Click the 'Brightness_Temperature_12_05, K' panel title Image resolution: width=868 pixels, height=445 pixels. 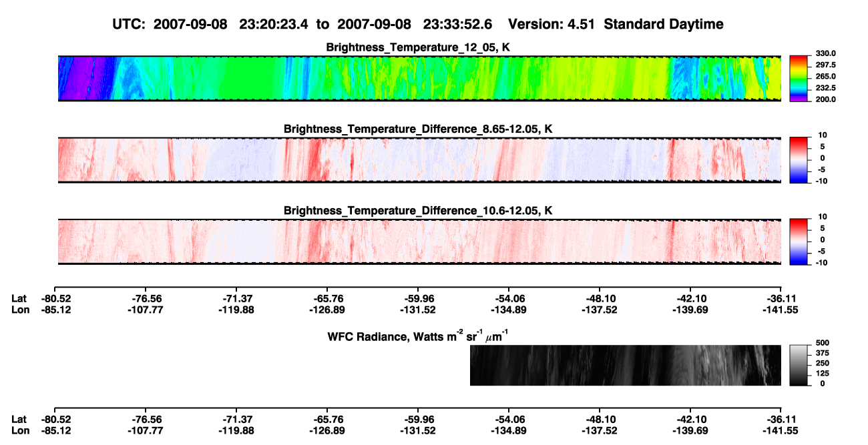[x=419, y=47]
